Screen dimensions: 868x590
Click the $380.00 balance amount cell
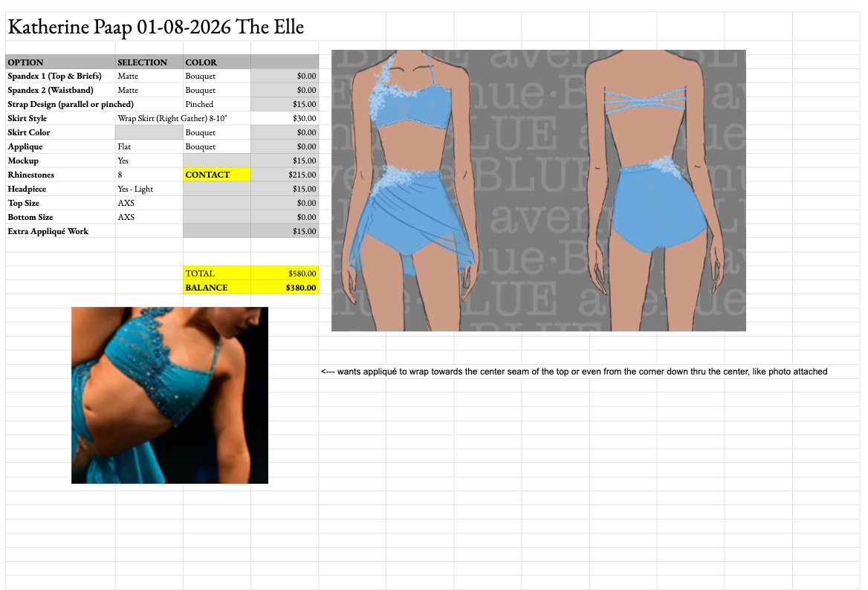tap(285, 288)
